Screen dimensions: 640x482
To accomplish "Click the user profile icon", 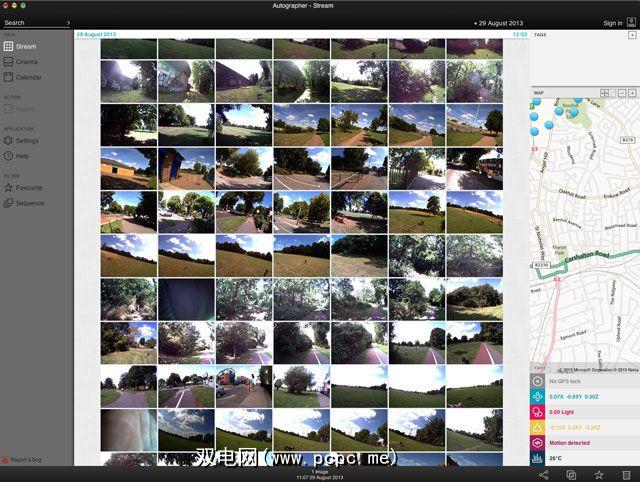I will (x=631, y=22).
